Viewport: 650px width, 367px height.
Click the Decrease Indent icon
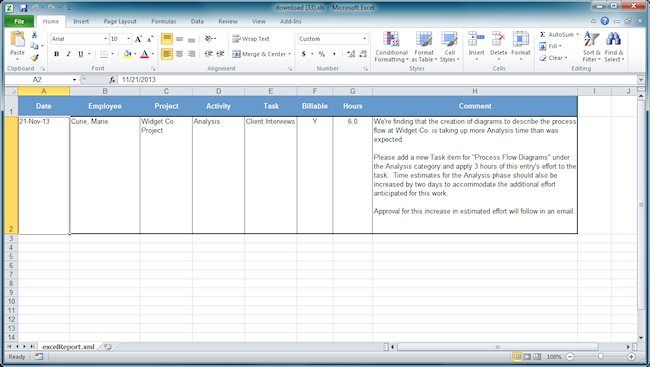tap(209, 54)
